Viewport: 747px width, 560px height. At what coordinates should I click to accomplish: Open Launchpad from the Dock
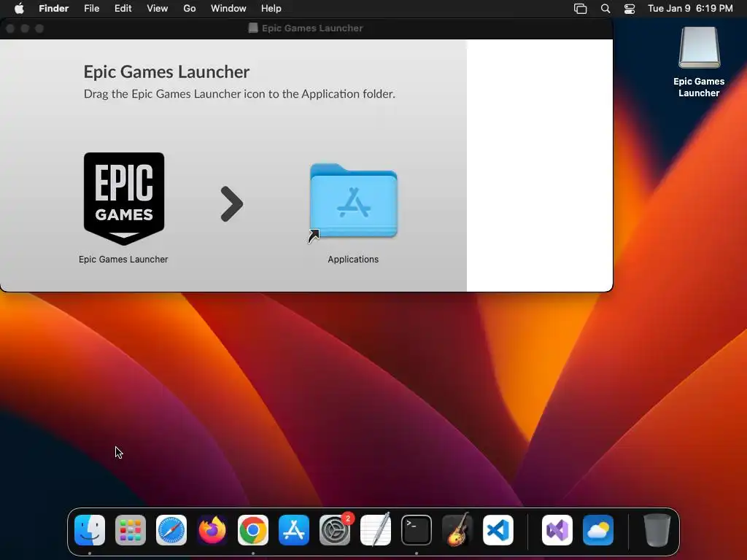[x=131, y=530]
